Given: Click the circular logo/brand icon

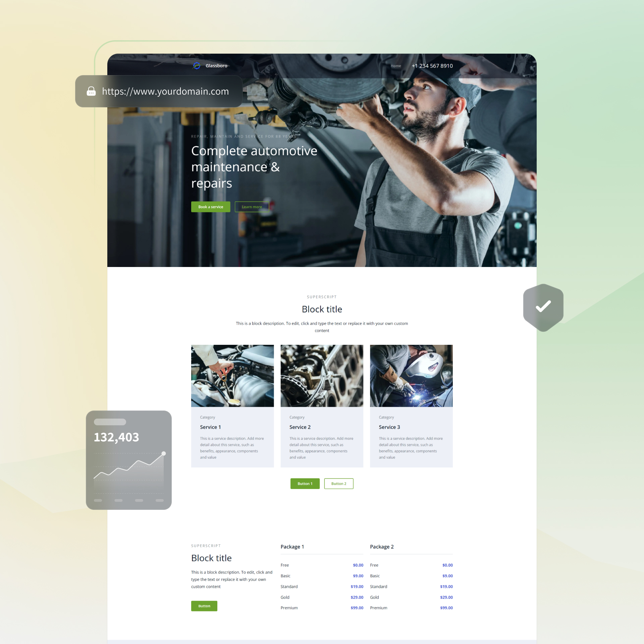Looking at the screenshot, I should 197,65.
